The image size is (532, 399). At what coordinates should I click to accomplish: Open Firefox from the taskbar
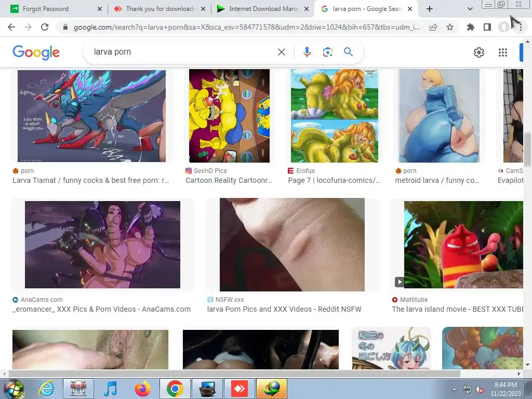tap(143, 389)
